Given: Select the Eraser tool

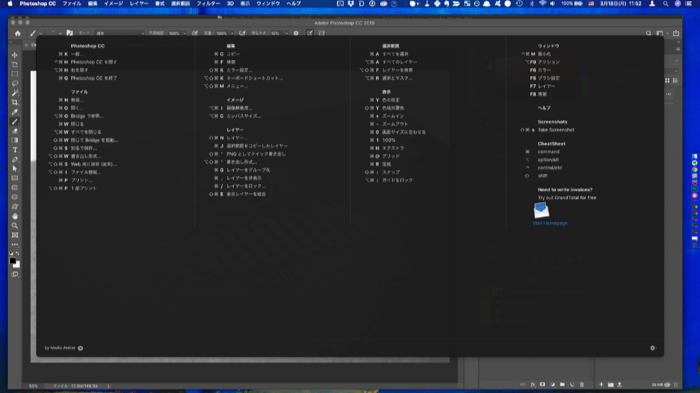Looking at the screenshot, I should [15, 131].
